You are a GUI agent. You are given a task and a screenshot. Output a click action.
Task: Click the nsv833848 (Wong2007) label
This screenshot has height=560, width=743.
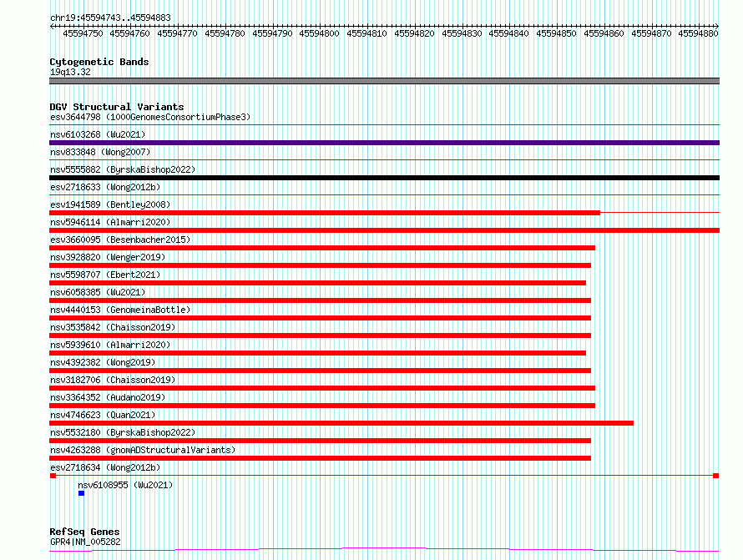point(100,152)
